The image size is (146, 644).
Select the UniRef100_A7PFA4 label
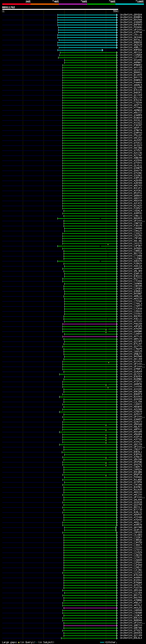[x=131, y=32]
